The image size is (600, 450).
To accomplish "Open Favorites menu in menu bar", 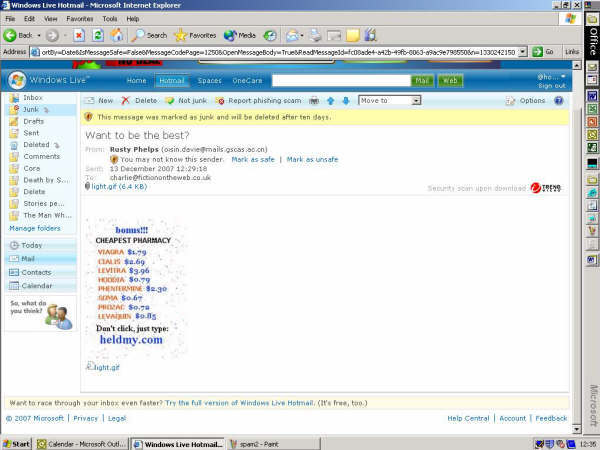I will [80, 19].
